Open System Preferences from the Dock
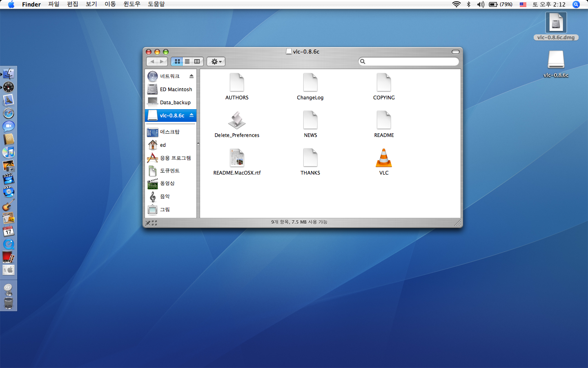Image resolution: width=588 pixels, height=368 pixels. pyautogui.click(x=9, y=270)
